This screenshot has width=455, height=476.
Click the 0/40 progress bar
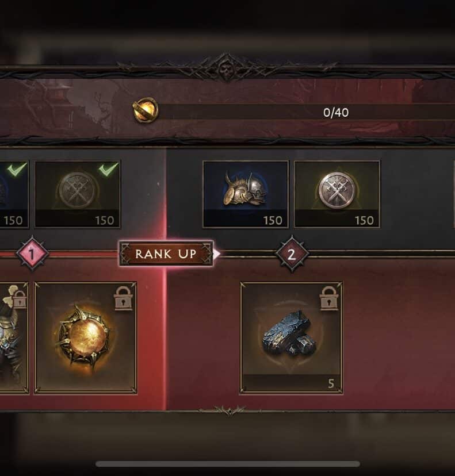pyautogui.click(x=307, y=112)
